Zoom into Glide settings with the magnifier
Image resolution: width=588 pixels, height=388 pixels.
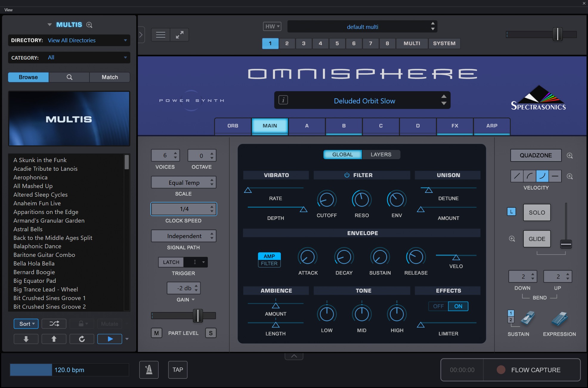(512, 239)
